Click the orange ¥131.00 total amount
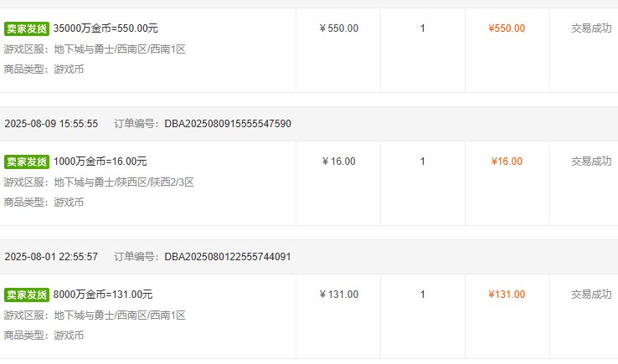 (x=507, y=295)
